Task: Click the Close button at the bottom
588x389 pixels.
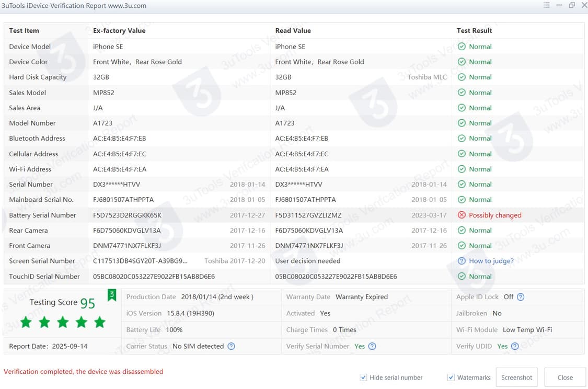Action: [565, 377]
